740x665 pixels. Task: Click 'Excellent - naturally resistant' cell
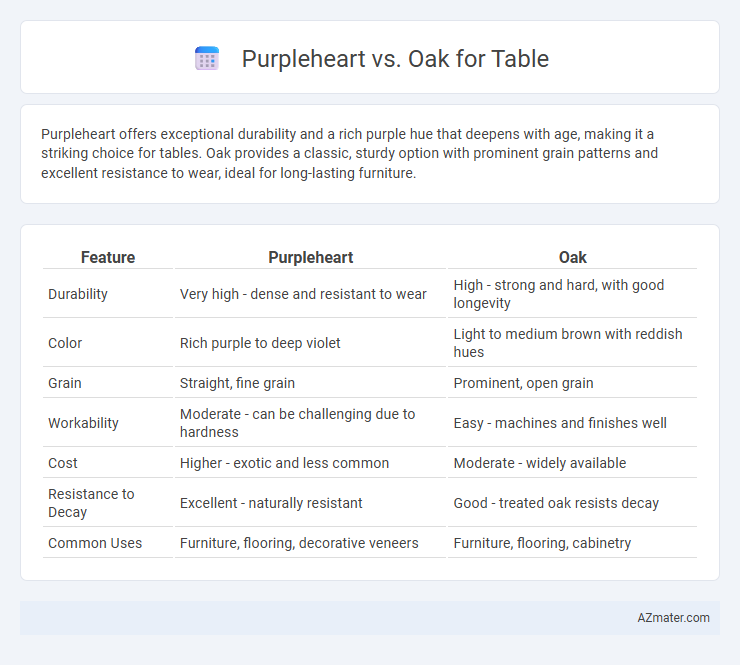[271, 503]
